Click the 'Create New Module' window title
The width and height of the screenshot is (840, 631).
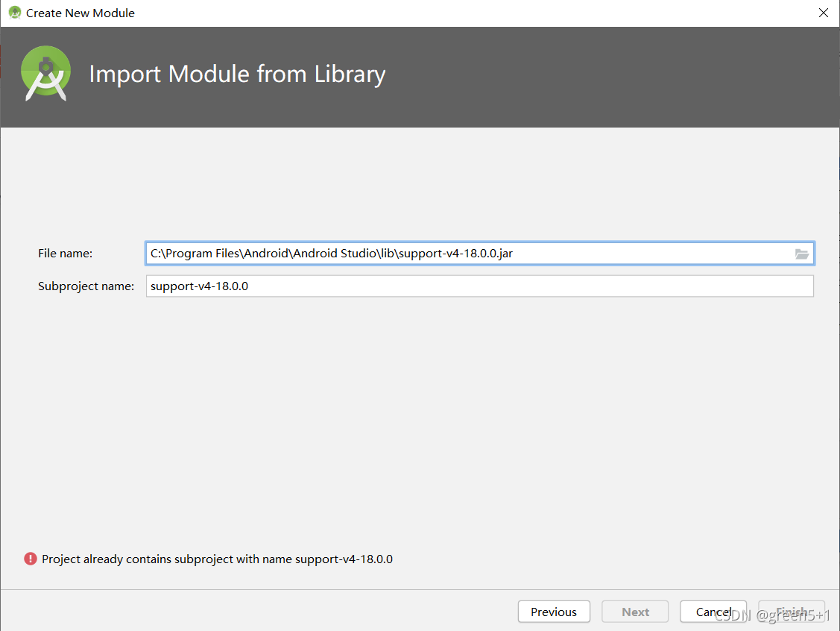tap(80, 13)
